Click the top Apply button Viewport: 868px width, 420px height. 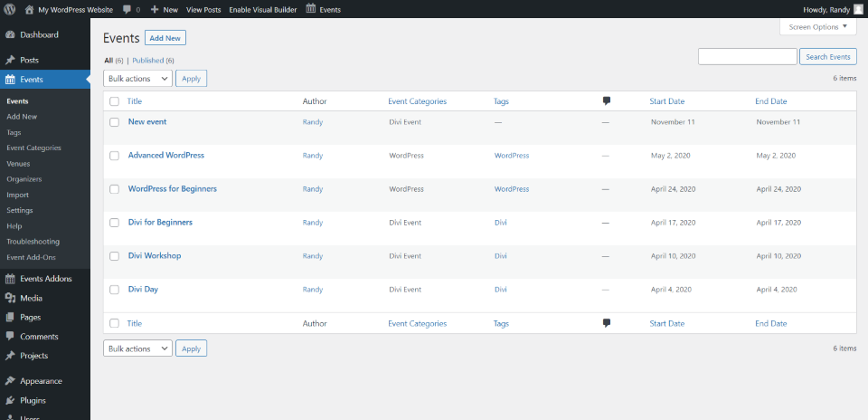point(191,79)
